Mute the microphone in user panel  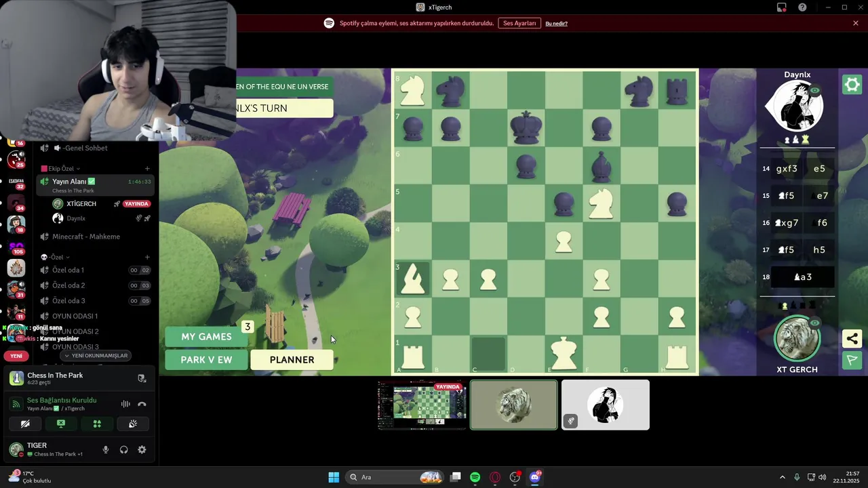(105, 449)
